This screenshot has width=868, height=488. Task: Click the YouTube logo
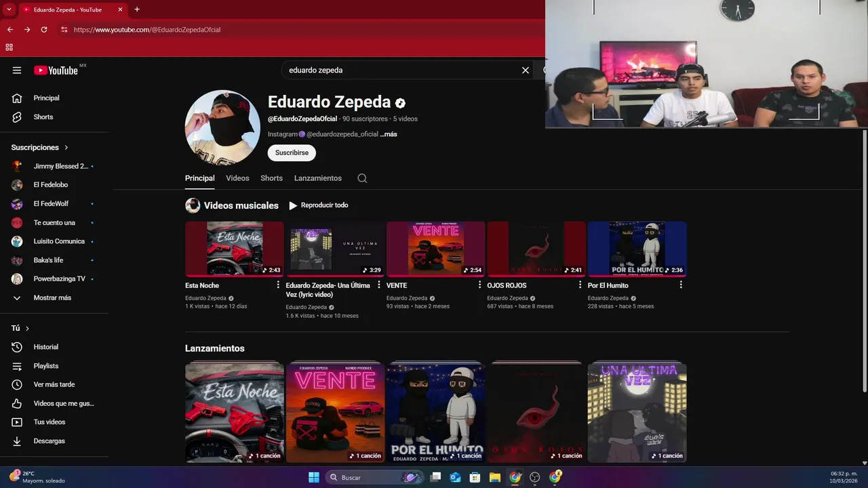coord(56,70)
